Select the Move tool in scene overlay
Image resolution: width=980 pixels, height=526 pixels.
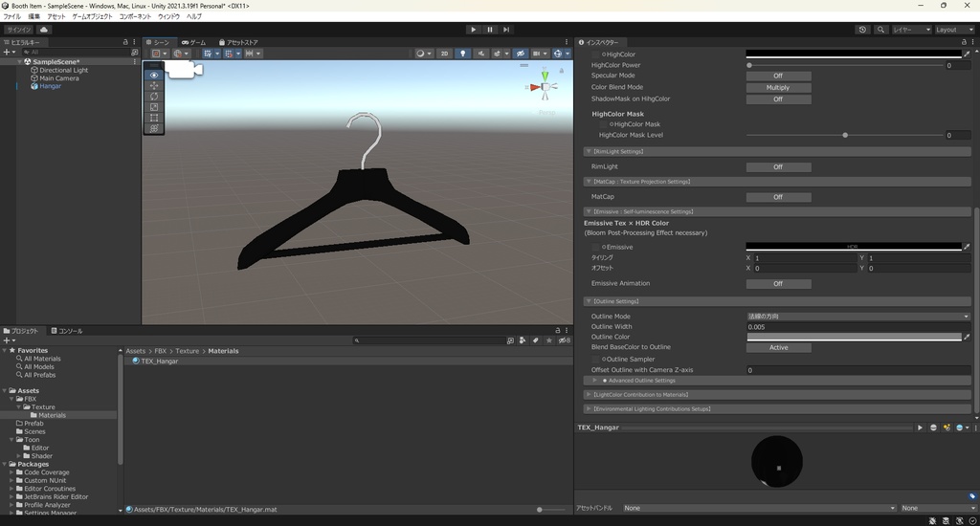(154, 85)
